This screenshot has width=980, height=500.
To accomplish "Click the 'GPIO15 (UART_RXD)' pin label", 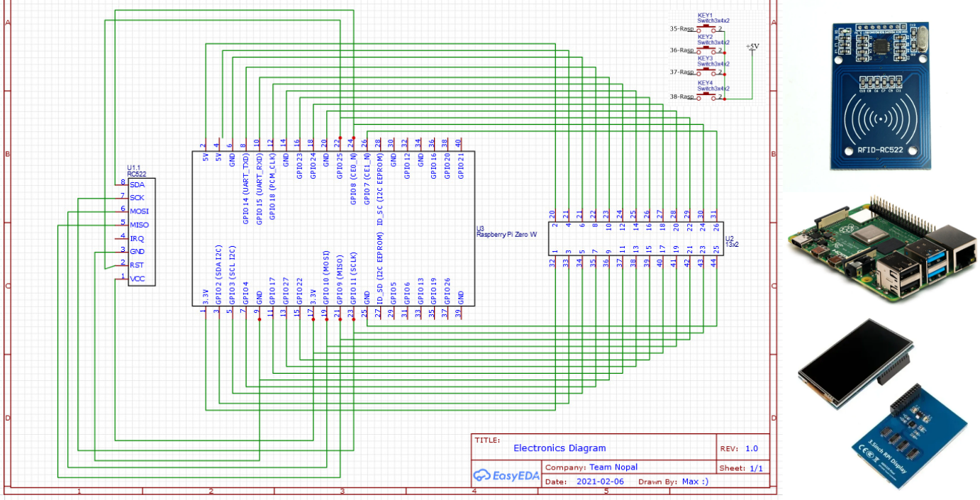I will [x=259, y=190].
